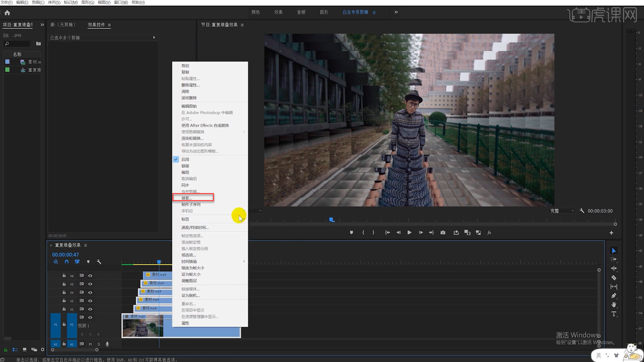Expand the workspace overflow chevron menu

(396, 12)
